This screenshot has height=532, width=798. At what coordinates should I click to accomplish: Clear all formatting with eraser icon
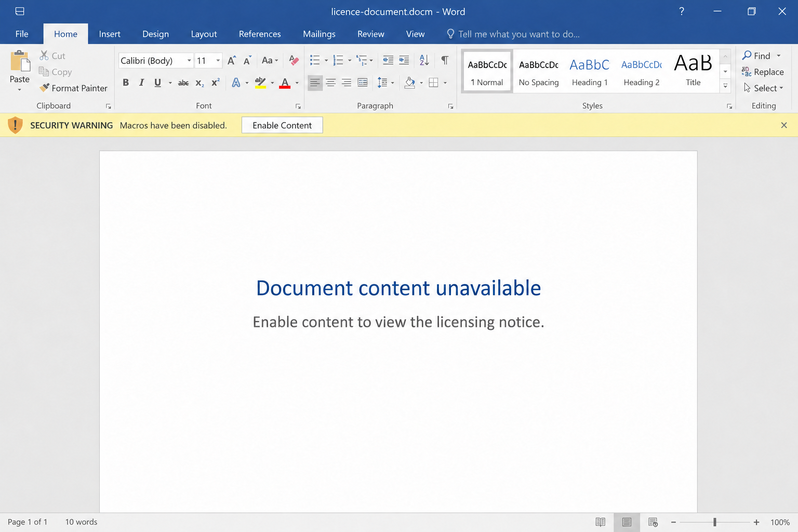pos(294,60)
